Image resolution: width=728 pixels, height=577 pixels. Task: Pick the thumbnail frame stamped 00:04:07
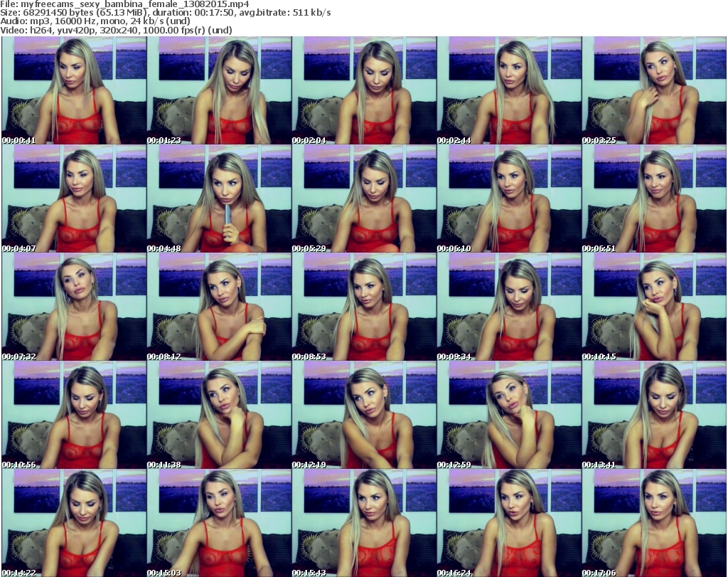[x=74, y=198]
